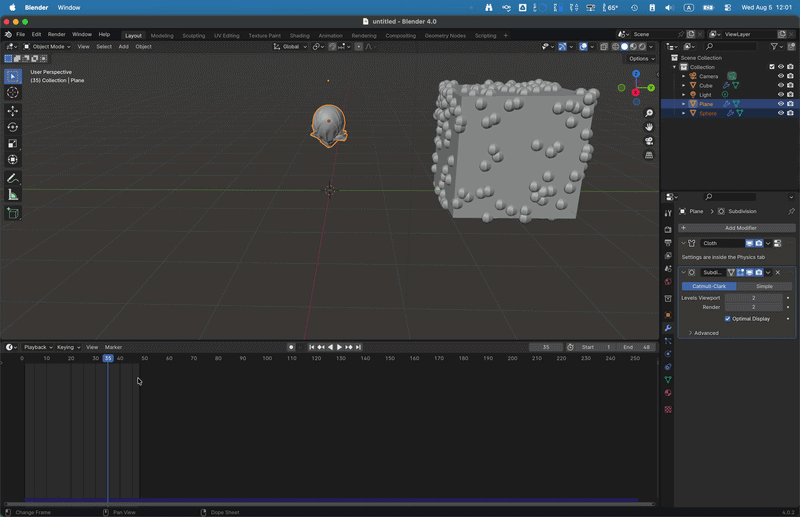The width and height of the screenshot is (800, 517).
Task: Open the Object properties tab
Action: click(x=668, y=315)
